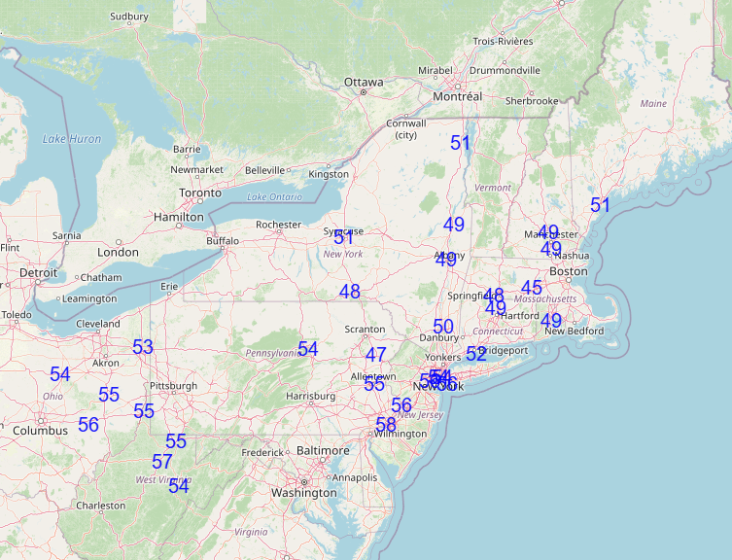Click the Boston city label
This screenshot has height=560, width=732.
(x=569, y=271)
